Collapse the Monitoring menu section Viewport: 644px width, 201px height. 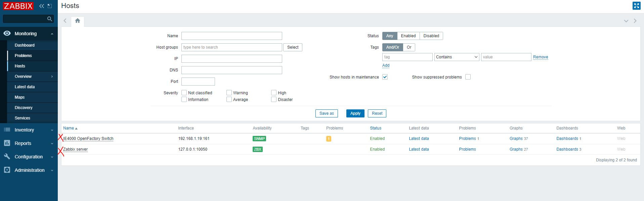point(29,34)
